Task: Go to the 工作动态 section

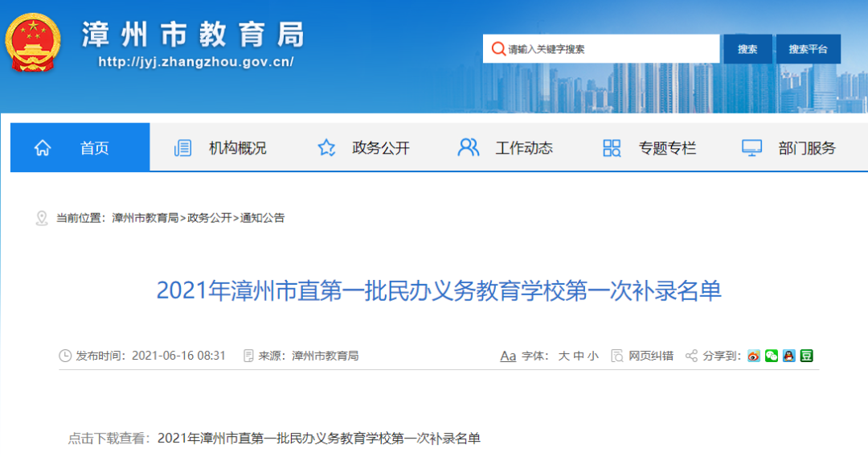Action: click(x=523, y=148)
